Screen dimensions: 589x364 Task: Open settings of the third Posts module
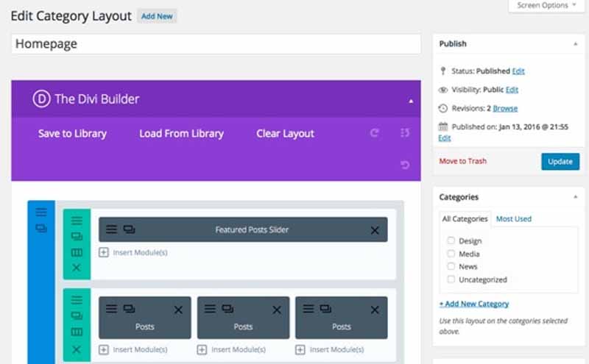(308, 309)
